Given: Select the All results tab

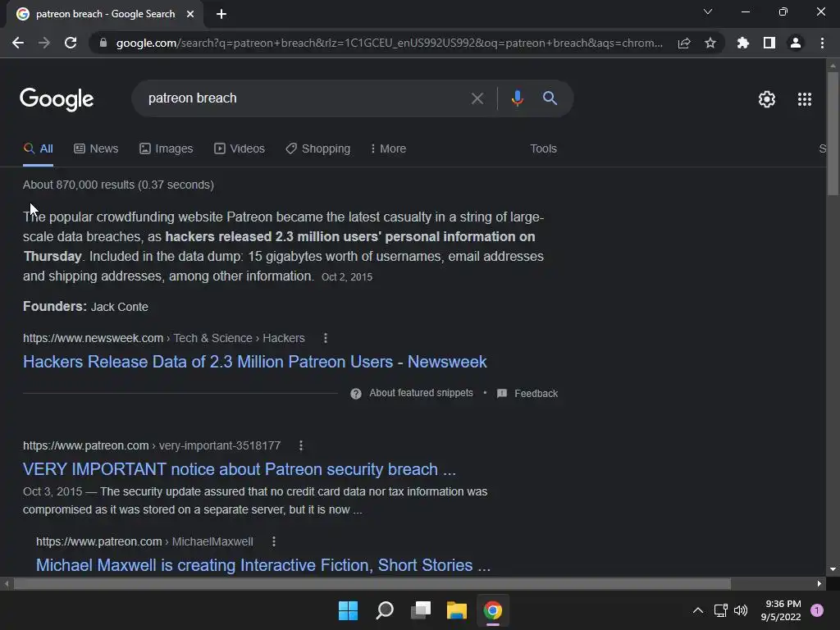Looking at the screenshot, I should coord(38,149).
